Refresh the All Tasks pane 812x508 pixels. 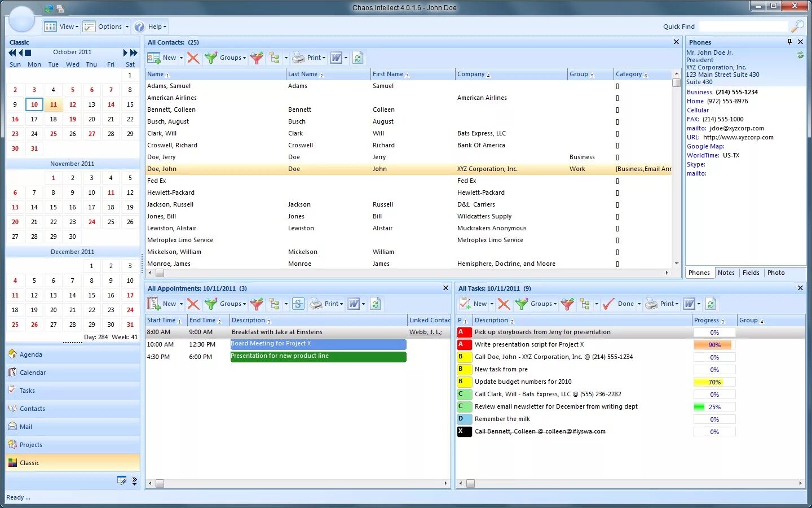click(x=710, y=304)
